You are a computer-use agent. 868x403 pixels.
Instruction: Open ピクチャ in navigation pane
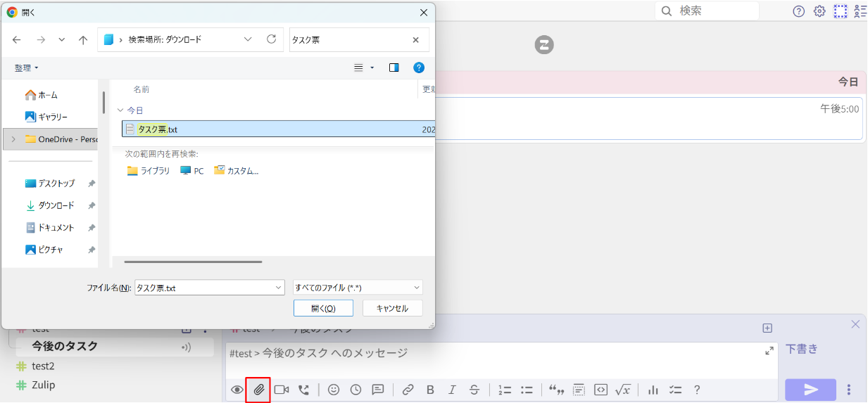44,250
